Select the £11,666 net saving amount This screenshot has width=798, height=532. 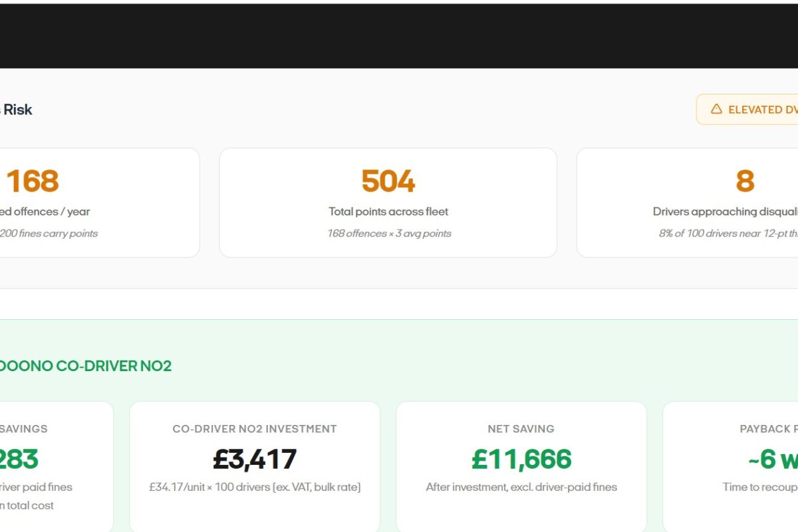tap(521, 460)
